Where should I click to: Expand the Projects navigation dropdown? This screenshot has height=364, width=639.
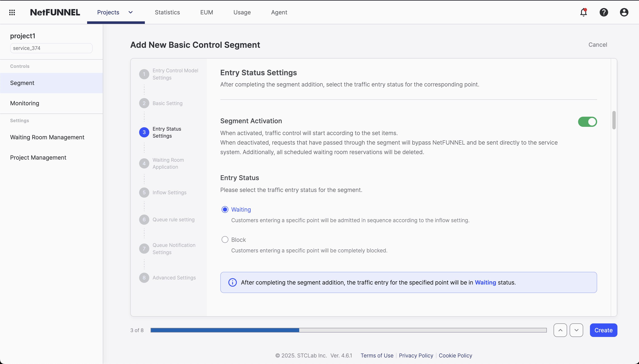[x=130, y=12]
